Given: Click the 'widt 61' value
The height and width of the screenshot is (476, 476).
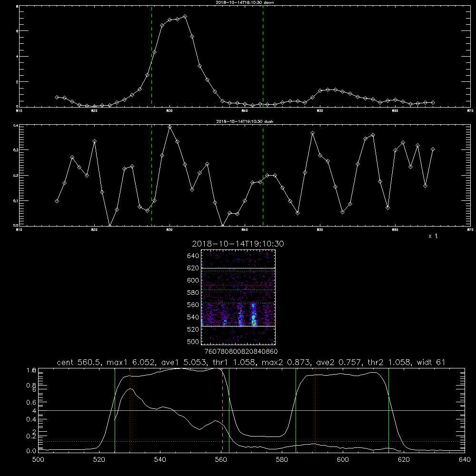Looking at the screenshot, I should [431, 362].
